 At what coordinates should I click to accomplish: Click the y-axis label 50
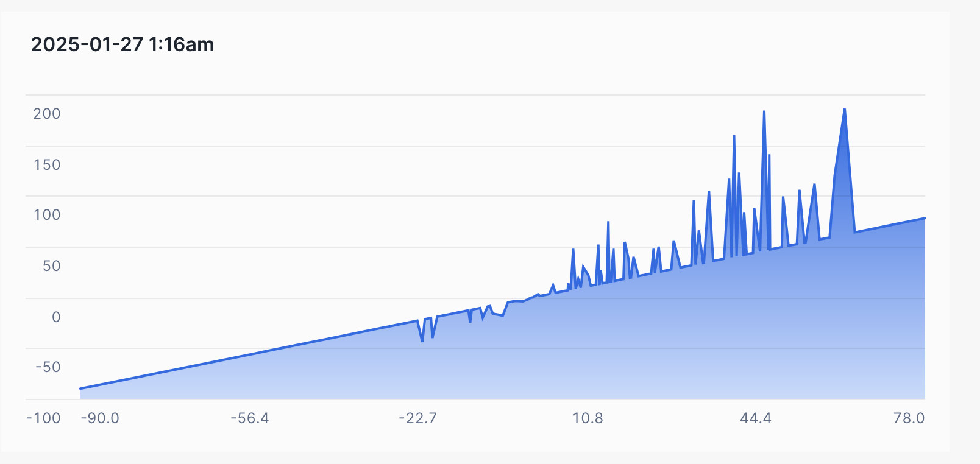click(x=51, y=266)
